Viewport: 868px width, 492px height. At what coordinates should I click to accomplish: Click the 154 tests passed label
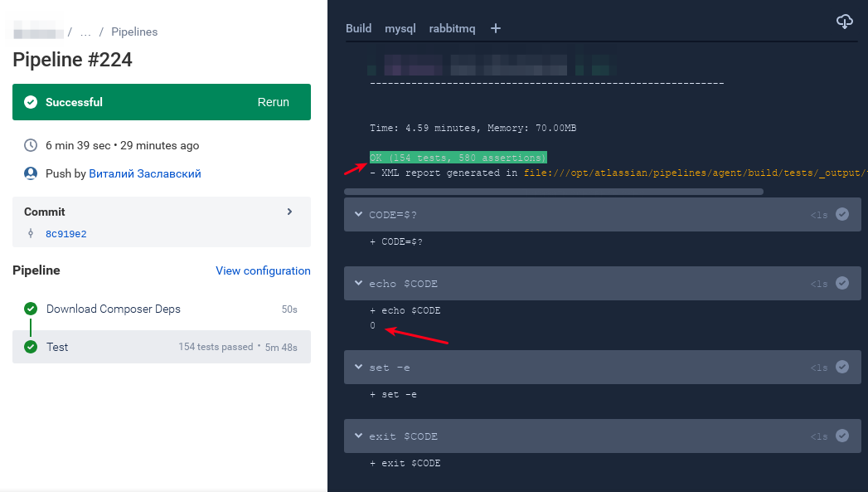pos(216,347)
